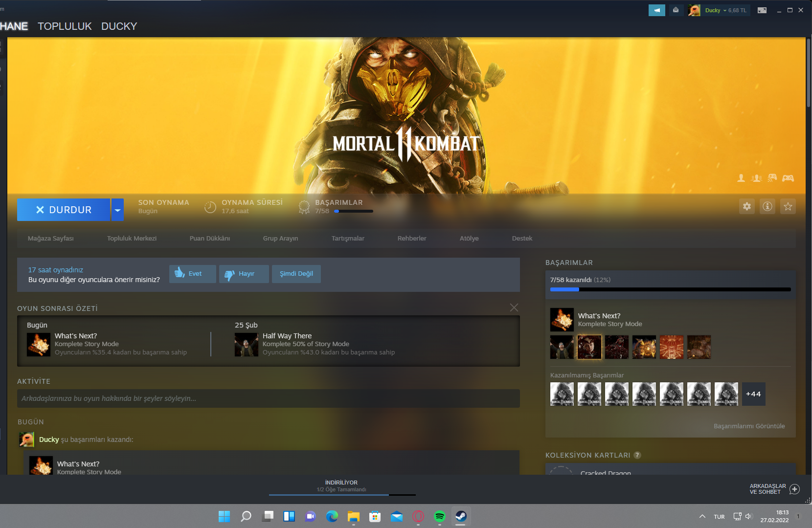The width and height of the screenshot is (812, 528).
Task: Open the Steam announcements megaphone icon
Action: [656, 10]
